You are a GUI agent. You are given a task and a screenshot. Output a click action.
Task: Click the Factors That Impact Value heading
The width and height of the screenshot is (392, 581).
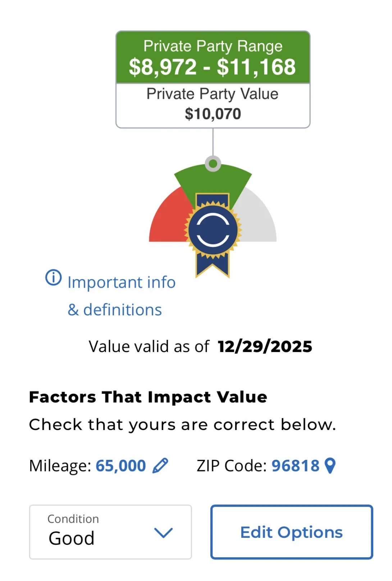[148, 397]
